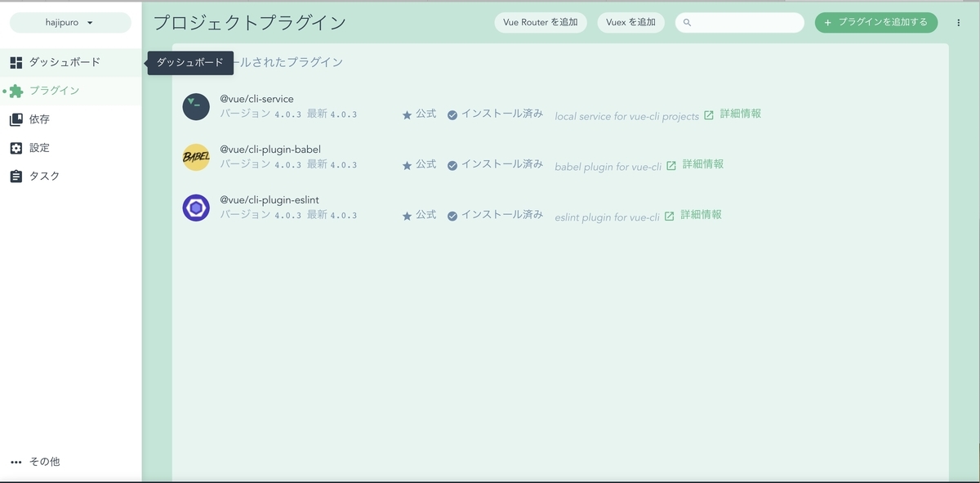Switch to the タスク sidebar section
The height and width of the screenshot is (483, 980).
[x=71, y=177]
